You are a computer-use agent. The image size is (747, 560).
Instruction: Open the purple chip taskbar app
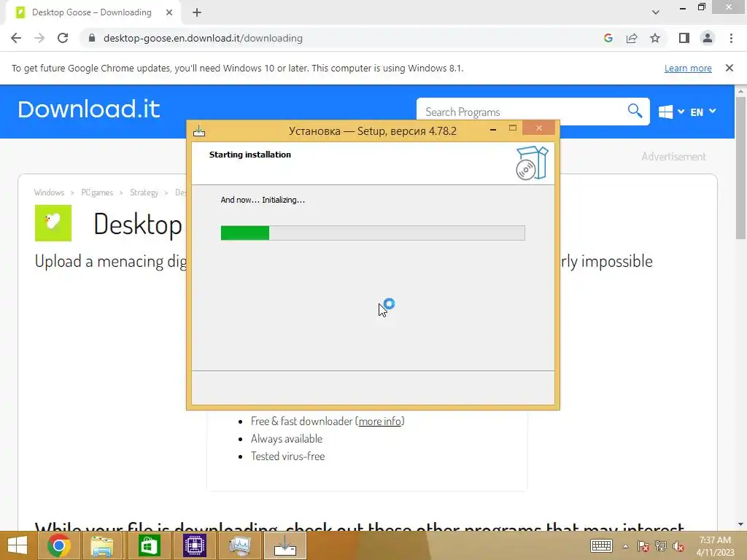point(194,545)
